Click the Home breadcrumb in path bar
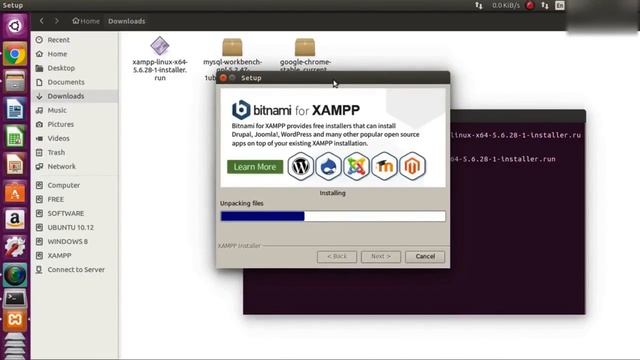Screen dimensions: 640x360 86,21
